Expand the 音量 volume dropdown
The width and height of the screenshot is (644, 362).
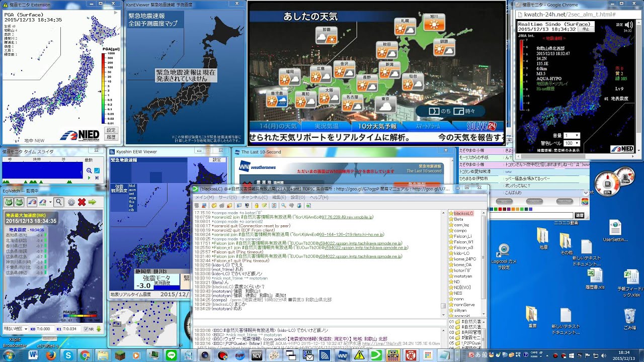point(572,136)
